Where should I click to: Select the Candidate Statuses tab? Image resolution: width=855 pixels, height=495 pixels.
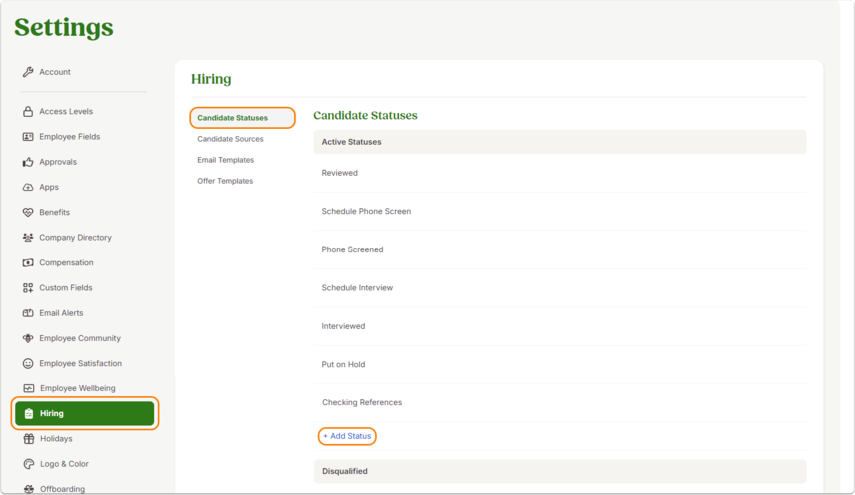pyautogui.click(x=243, y=118)
